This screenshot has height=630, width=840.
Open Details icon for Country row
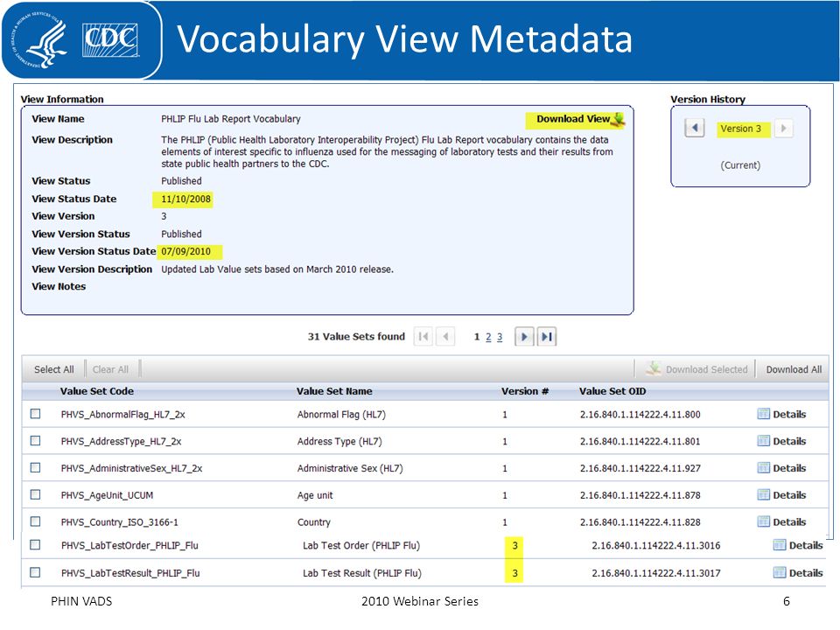(x=763, y=521)
